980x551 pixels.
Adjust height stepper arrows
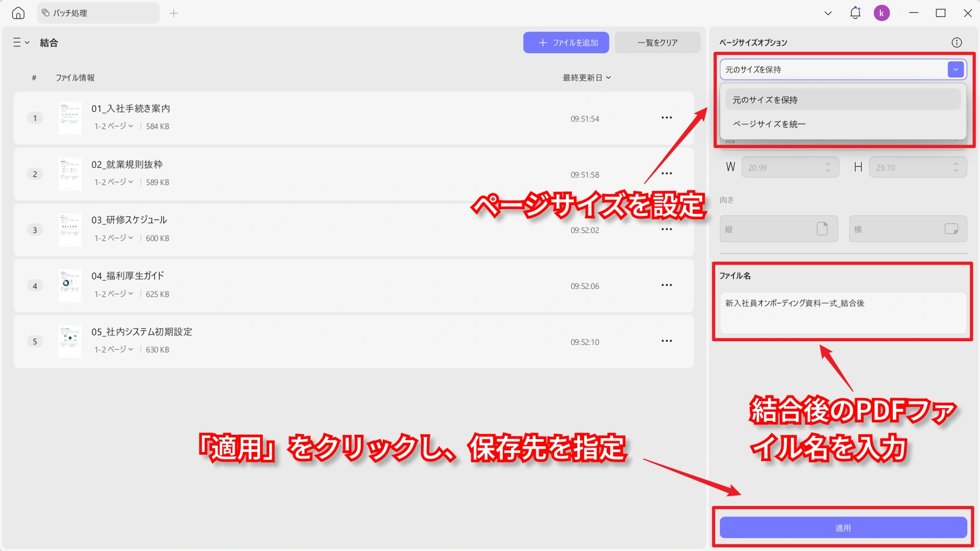click(x=956, y=167)
